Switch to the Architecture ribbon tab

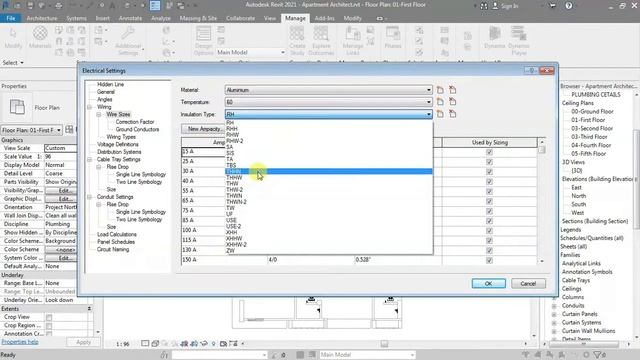42,18
